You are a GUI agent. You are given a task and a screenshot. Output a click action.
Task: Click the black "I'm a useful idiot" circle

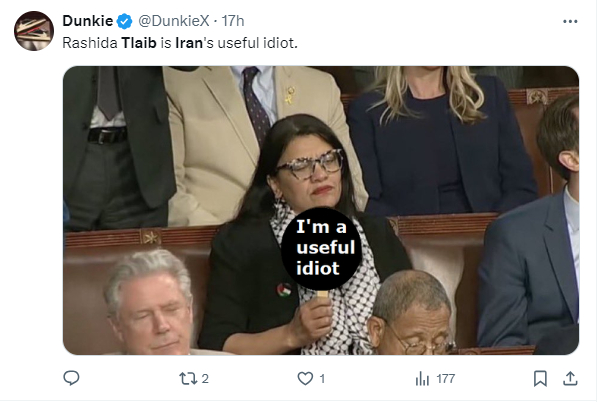[x=324, y=245]
